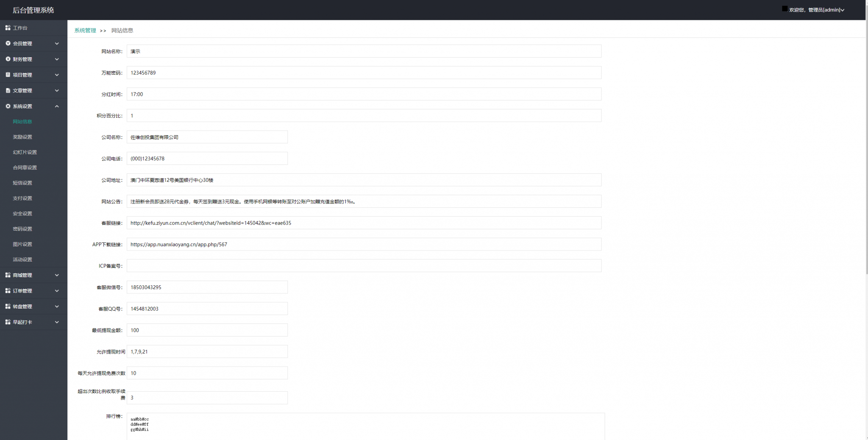
Task: Collapse the 系统设置 section chevron
Action: (57, 106)
